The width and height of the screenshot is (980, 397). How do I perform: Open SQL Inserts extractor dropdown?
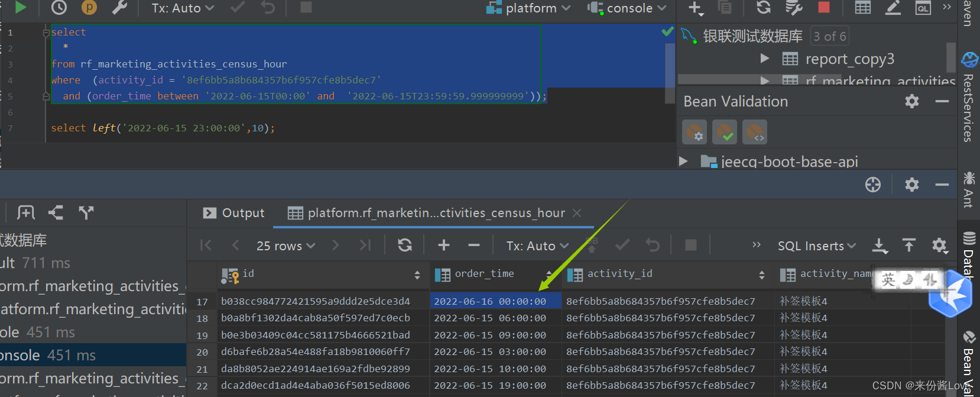click(x=816, y=246)
